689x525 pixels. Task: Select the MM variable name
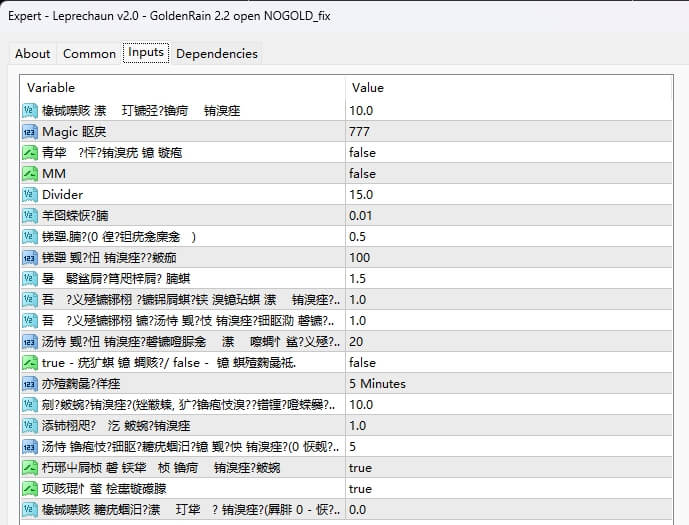coord(54,174)
